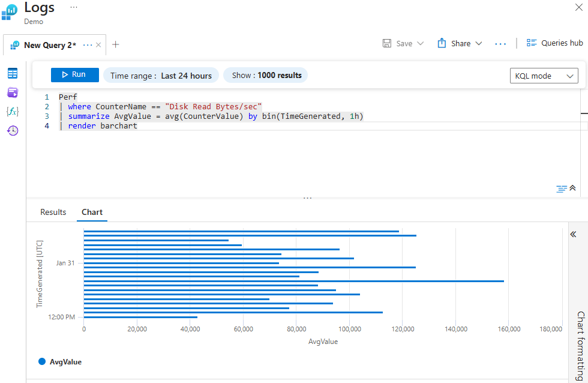Open the New Query 2 tab ellipsis menu
588x383 pixels.
pos(88,45)
